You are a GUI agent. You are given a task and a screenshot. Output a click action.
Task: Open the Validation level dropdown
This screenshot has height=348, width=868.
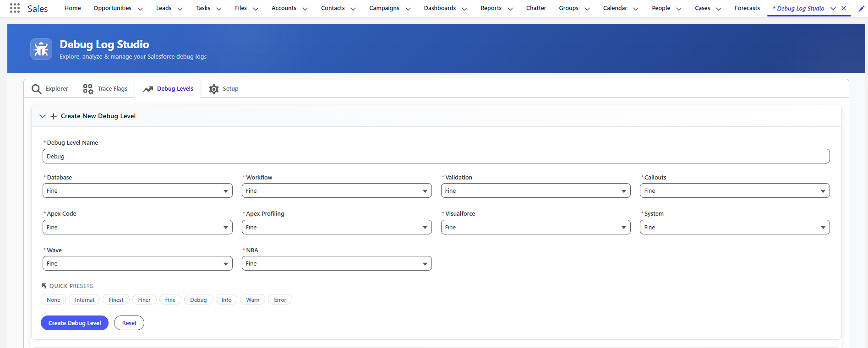536,190
